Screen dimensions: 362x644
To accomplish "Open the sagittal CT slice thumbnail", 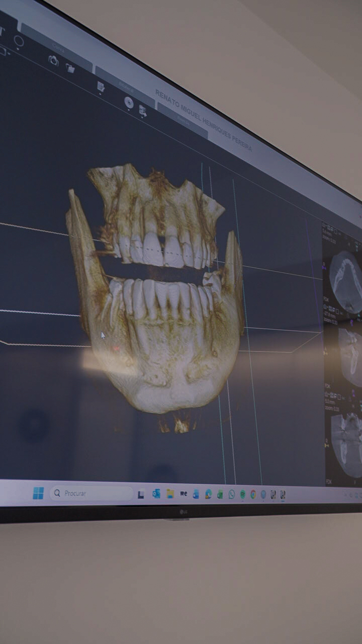I will point(350,357).
